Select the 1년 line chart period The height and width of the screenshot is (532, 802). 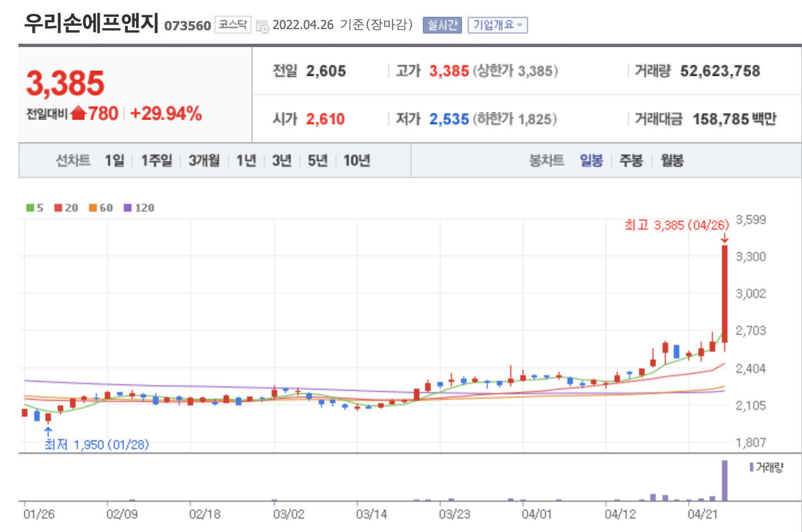(x=246, y=161)
